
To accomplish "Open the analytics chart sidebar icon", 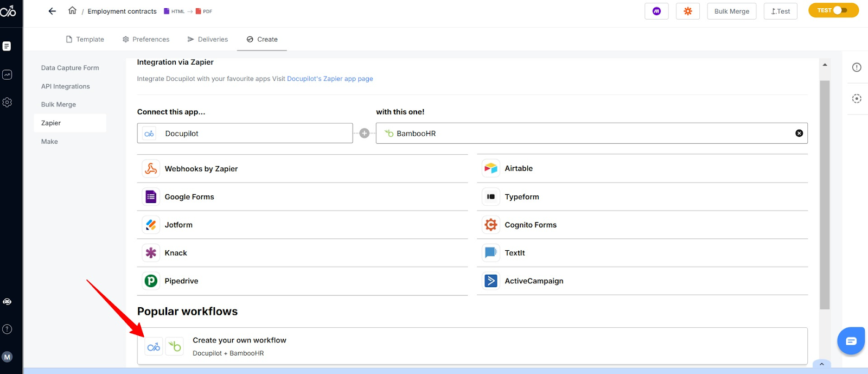I will coord(7,74).
